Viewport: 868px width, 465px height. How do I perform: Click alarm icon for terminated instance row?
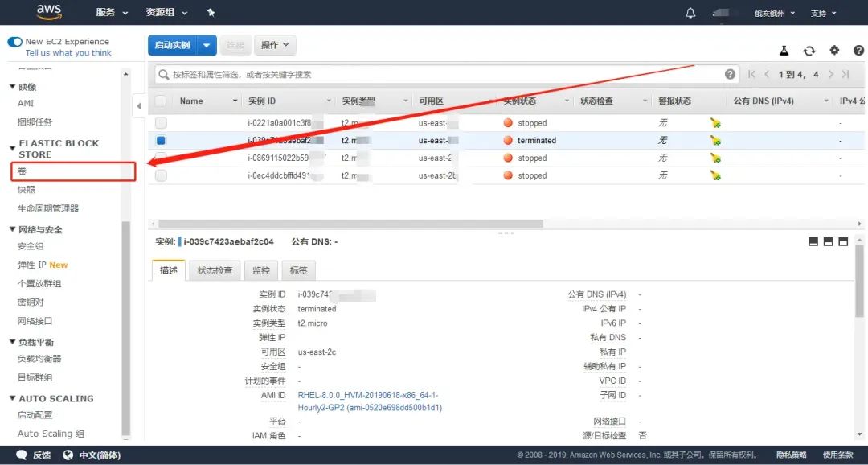point(716,141)
